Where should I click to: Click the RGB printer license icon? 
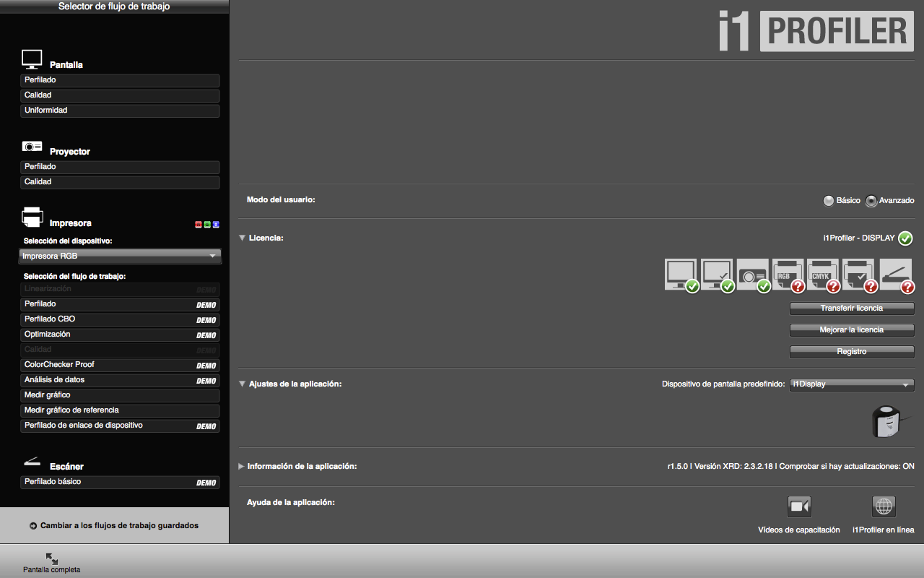click(788, 275)
